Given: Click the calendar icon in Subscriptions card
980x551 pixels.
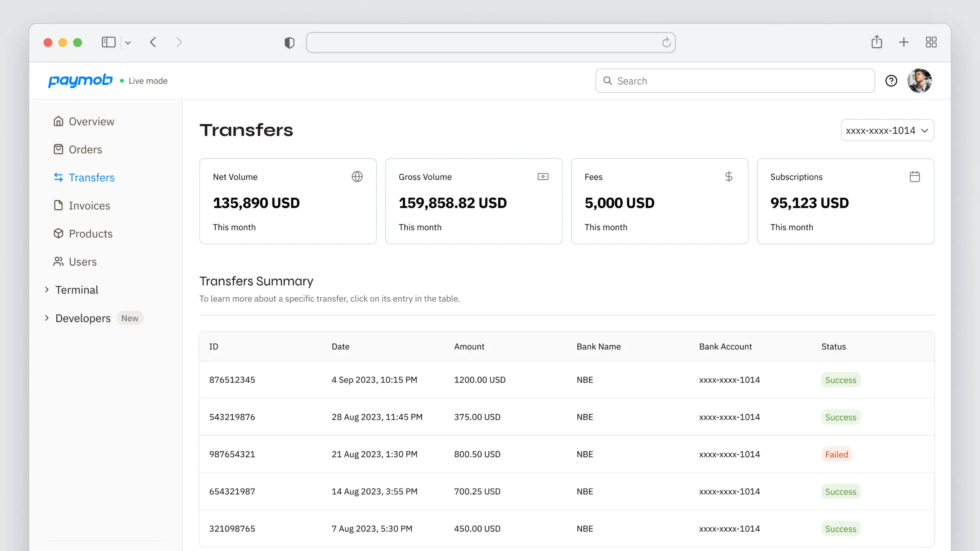Looking at the screenshot, I should coord(915,176).
